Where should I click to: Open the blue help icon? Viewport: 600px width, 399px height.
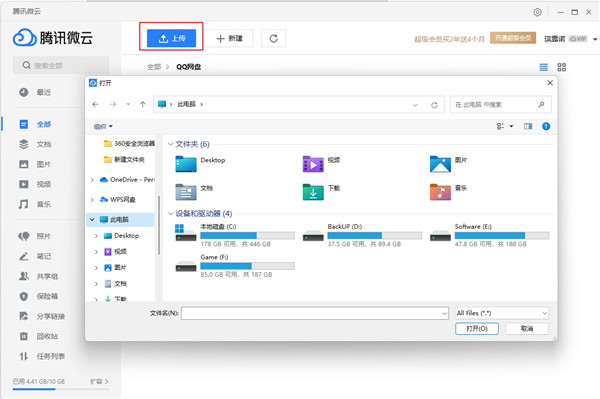click(x=546, y=126)
